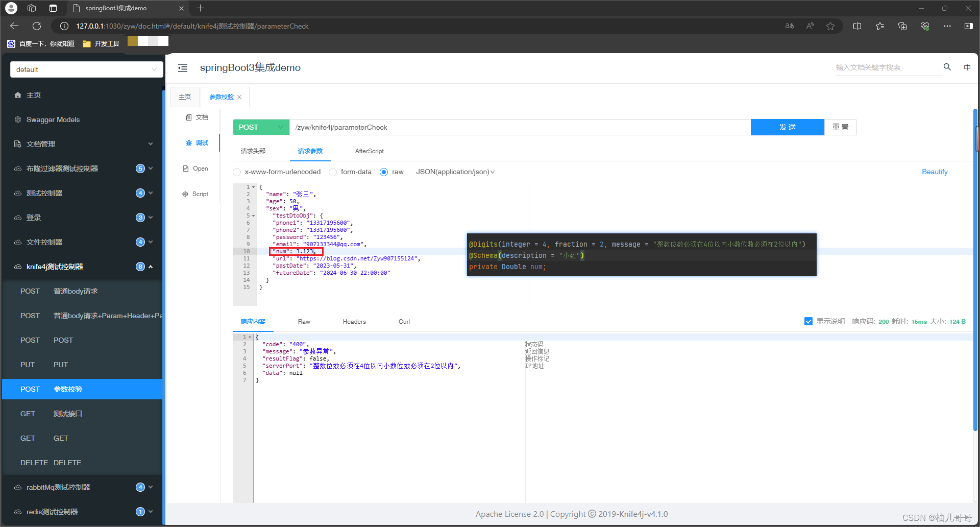Go to 主页 in the sidebar
The height and width of the screenshot is (527, 980).
pos(34,95)
